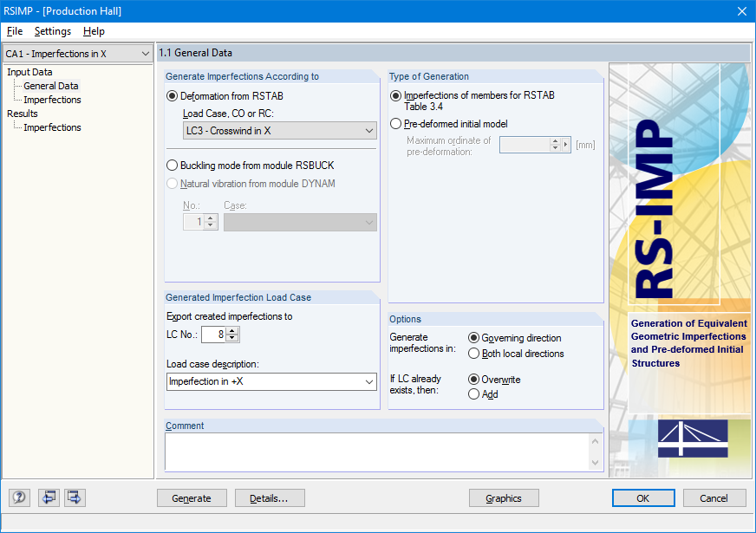
Task: Go to next table arrow icon
Action: (x=75, y=497)
